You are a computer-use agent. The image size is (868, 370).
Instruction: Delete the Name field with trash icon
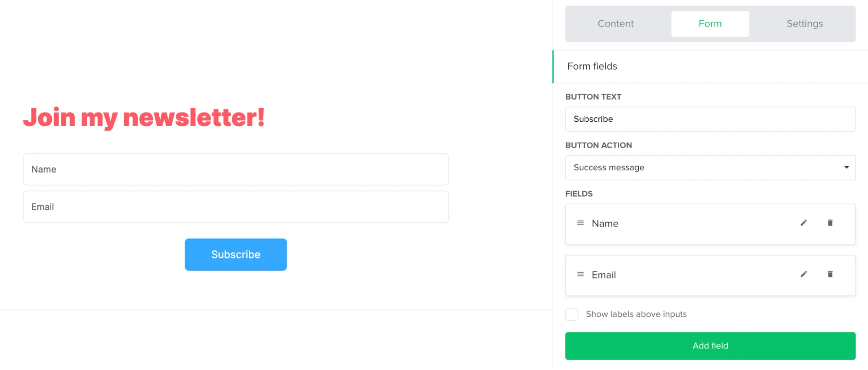(x=830, y=223)
